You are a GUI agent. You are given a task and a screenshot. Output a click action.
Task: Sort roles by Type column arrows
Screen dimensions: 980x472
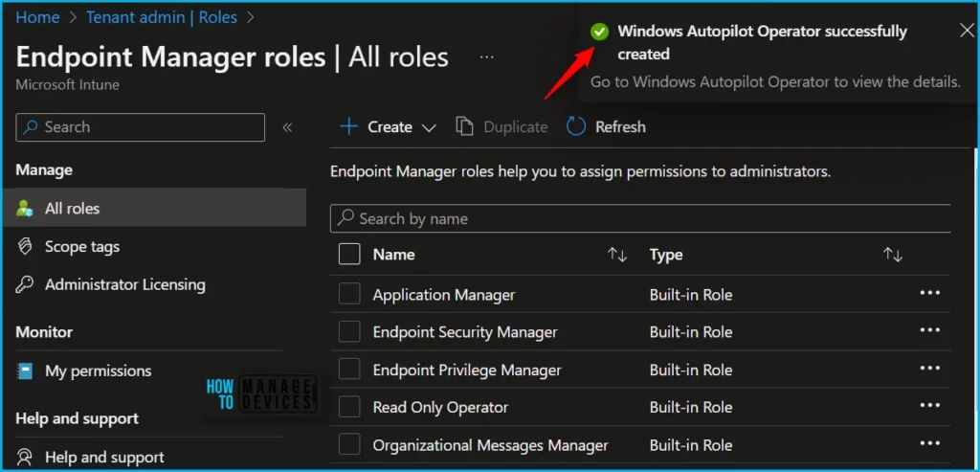[x=893, y=255]
